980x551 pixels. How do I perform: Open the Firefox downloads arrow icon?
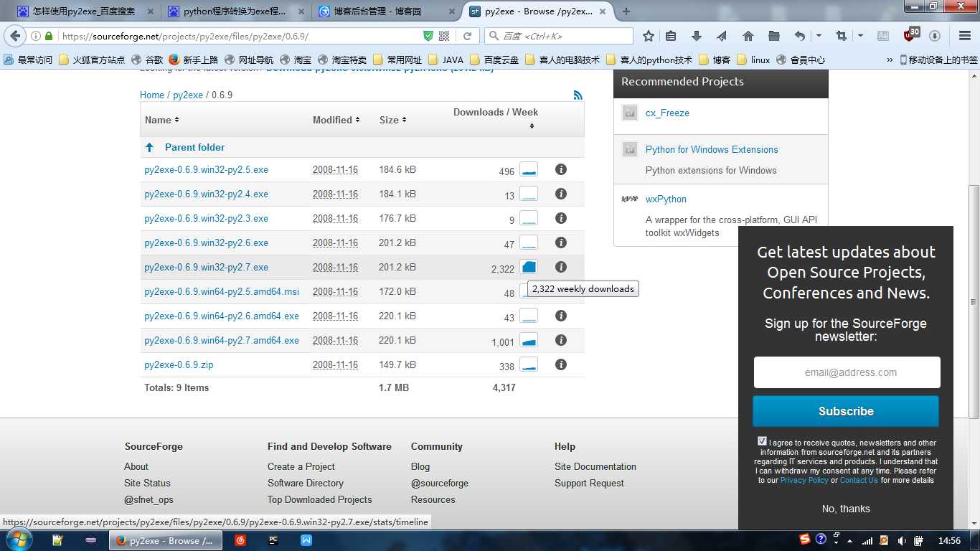click(x=696, y=36)
